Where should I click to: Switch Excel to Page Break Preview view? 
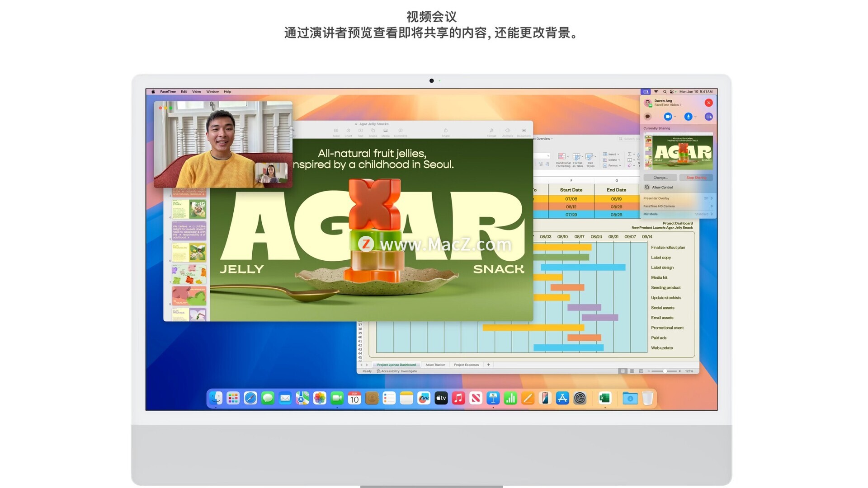pos(641,371)
